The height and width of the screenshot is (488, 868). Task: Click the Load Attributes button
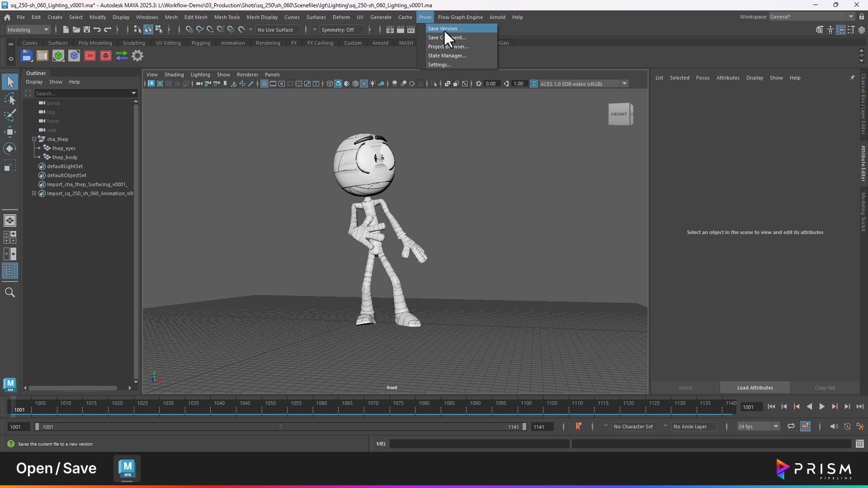tap(755, 388)
